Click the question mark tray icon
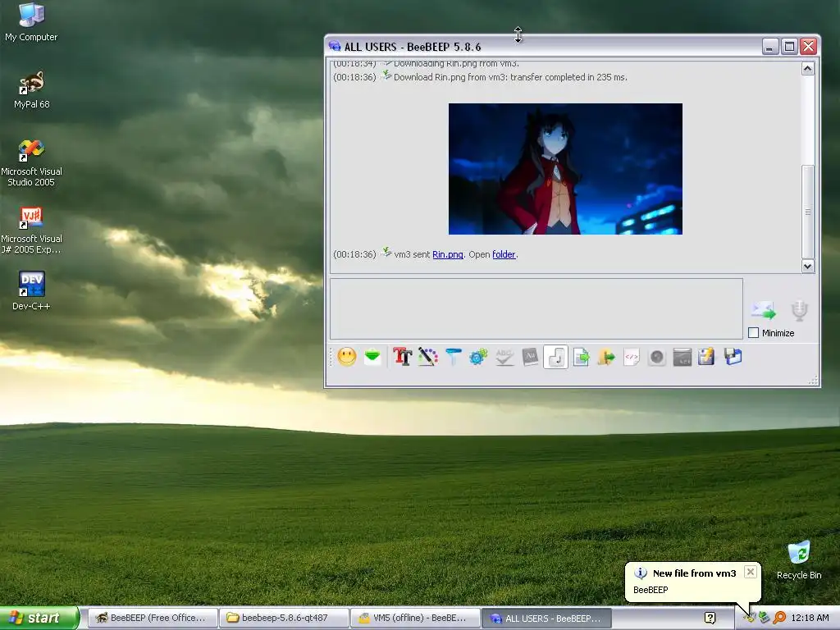840x630 pixels. click(710, 619)
